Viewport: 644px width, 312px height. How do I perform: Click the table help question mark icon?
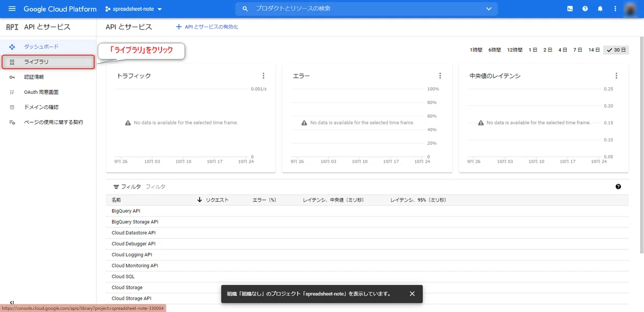tap(618, 187)
